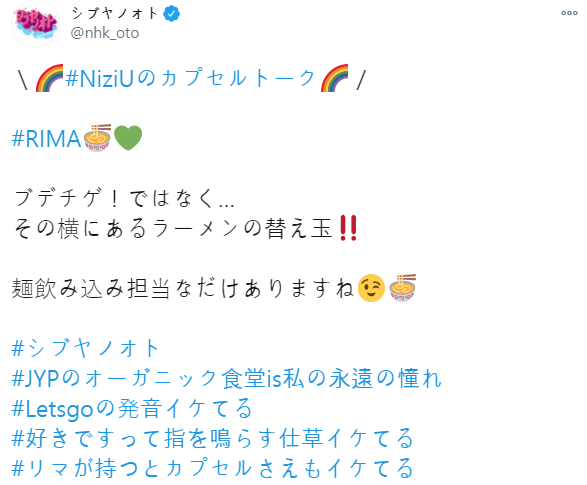Open the #好きですって指を鳴らす仕草イケてる hashtag
The height and width of the screenshot is (485, 587).
point(213,438)
